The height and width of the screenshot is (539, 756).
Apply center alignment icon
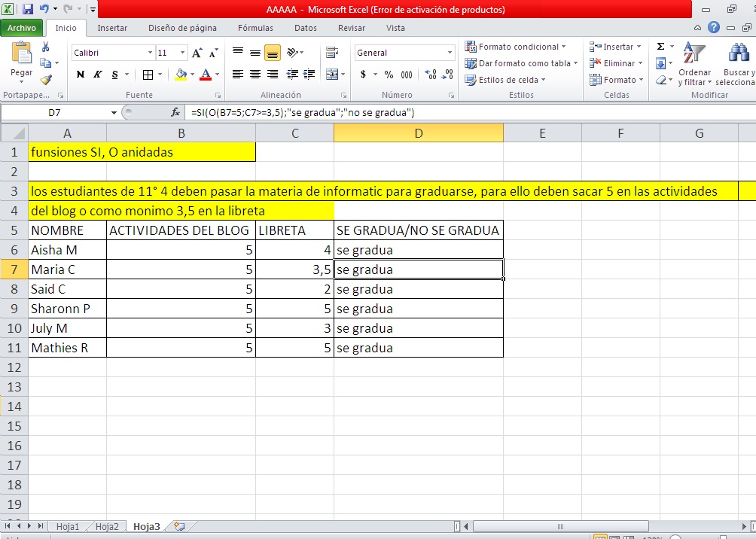click(254, 75)
